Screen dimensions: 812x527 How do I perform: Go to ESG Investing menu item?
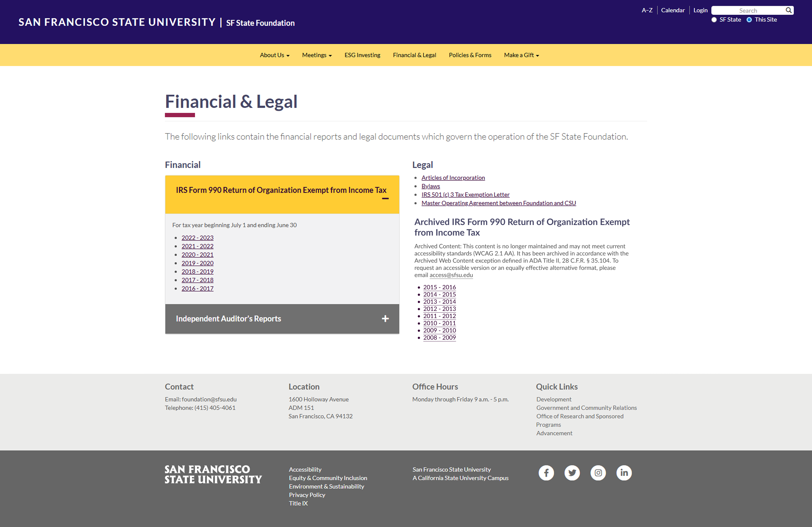(x=362, y=55)
